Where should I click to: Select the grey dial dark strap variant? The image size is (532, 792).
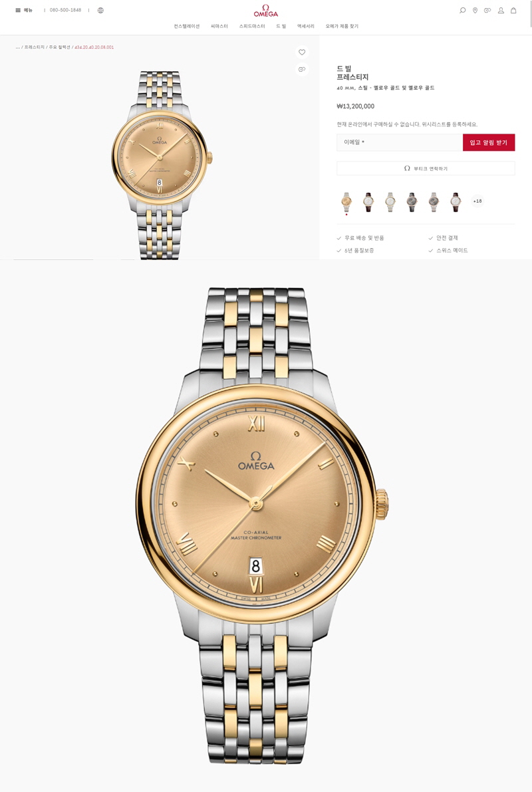pos(412,201)
